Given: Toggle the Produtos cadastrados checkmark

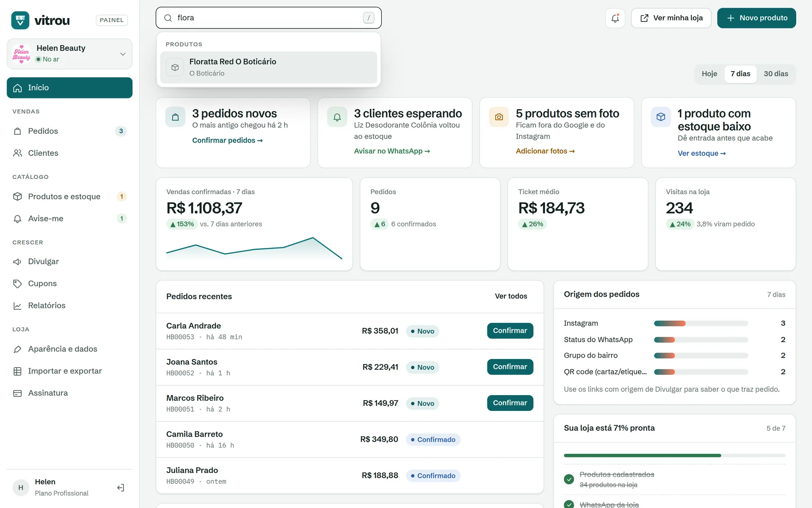Looking at the screenshot, I should pos(569,479).
